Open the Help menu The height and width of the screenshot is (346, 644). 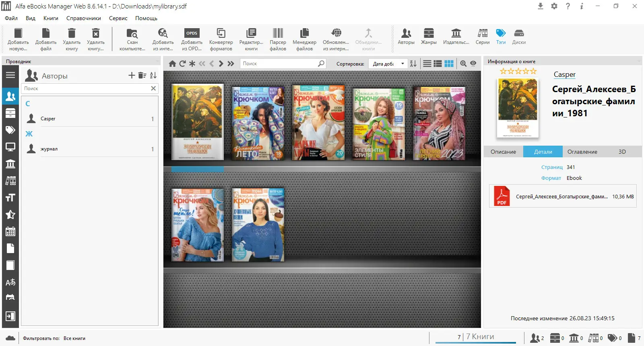[146, 18]
